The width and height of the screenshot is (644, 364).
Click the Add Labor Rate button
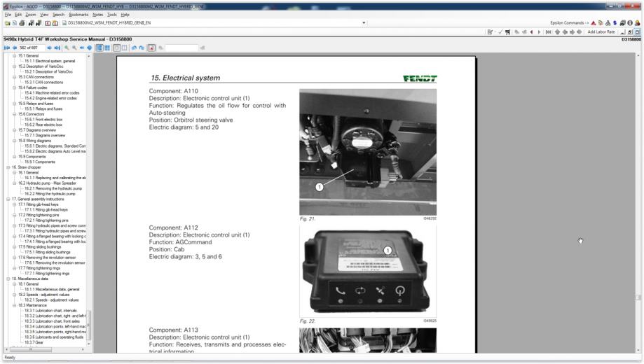[x=601, y=32]
